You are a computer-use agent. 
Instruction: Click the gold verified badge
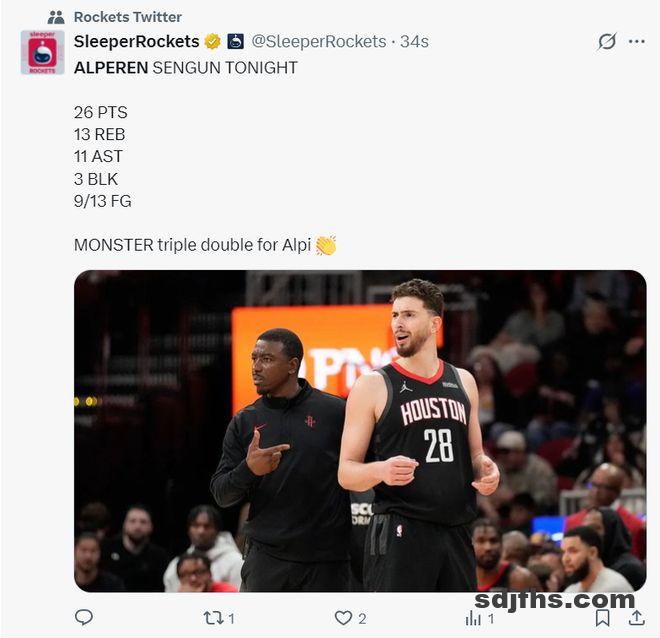click(x=213, y=41)
